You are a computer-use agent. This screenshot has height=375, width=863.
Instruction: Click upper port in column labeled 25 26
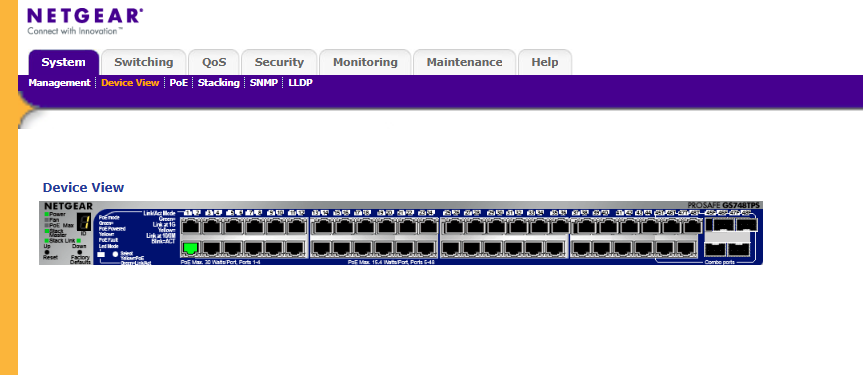click(454, 226)
